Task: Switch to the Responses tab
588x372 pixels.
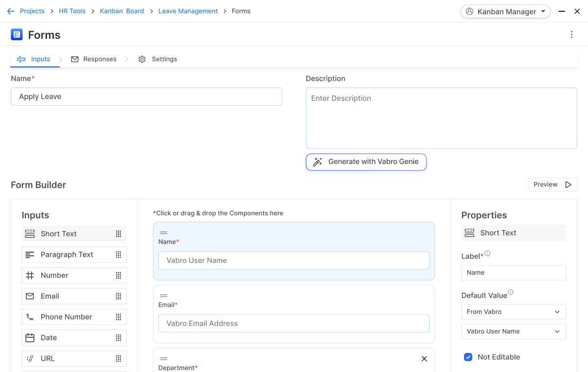Action: pos(99,59)
